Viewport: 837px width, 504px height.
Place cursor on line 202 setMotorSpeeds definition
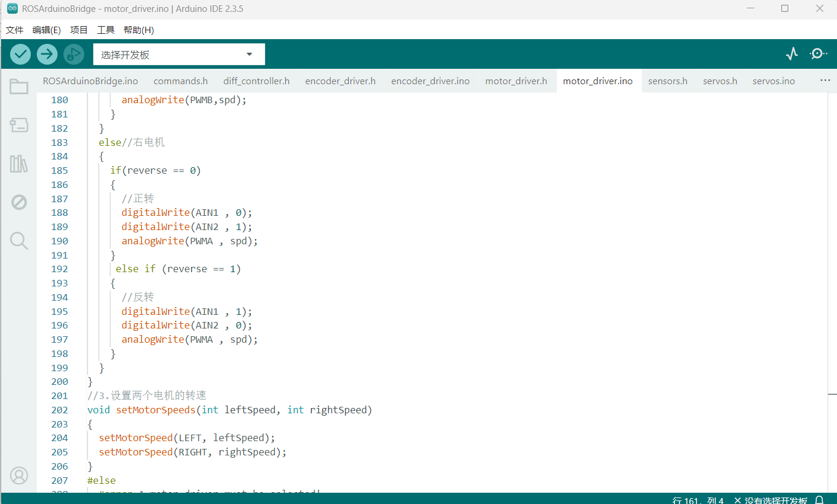coord(155,410)
